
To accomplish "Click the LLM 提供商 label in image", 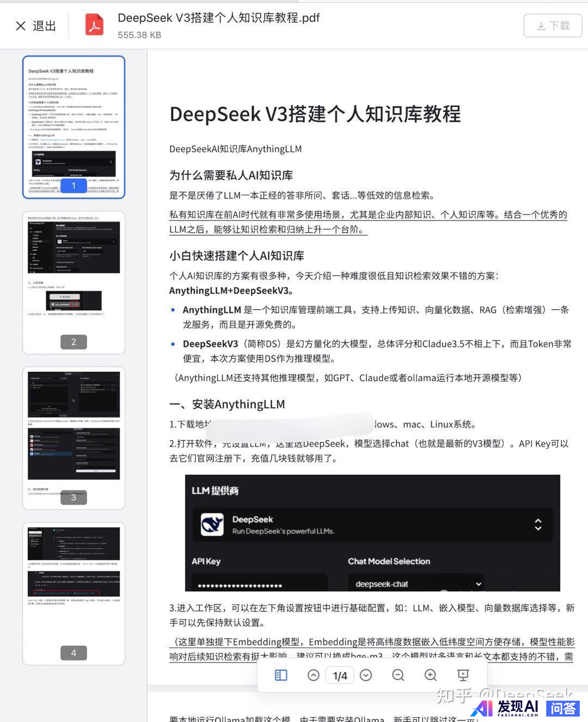I will (215, 491).
